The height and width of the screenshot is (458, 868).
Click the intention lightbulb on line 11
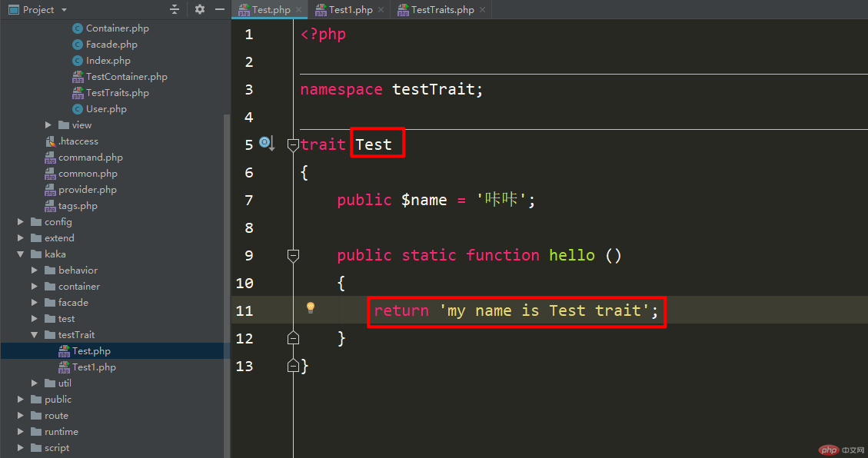pos(311,307)
